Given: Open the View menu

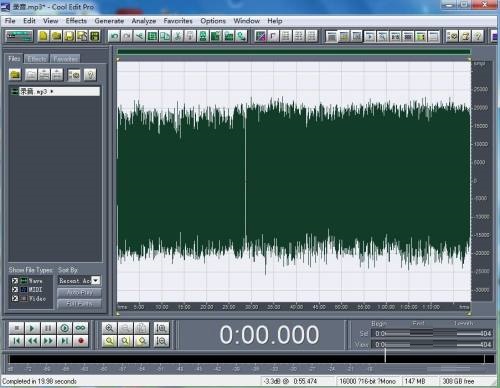Looking at the screenshot, I should 50,21.
